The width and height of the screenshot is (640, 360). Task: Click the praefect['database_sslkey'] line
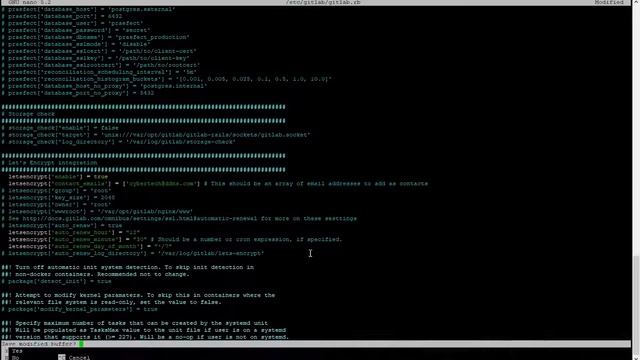click(95, 58)
